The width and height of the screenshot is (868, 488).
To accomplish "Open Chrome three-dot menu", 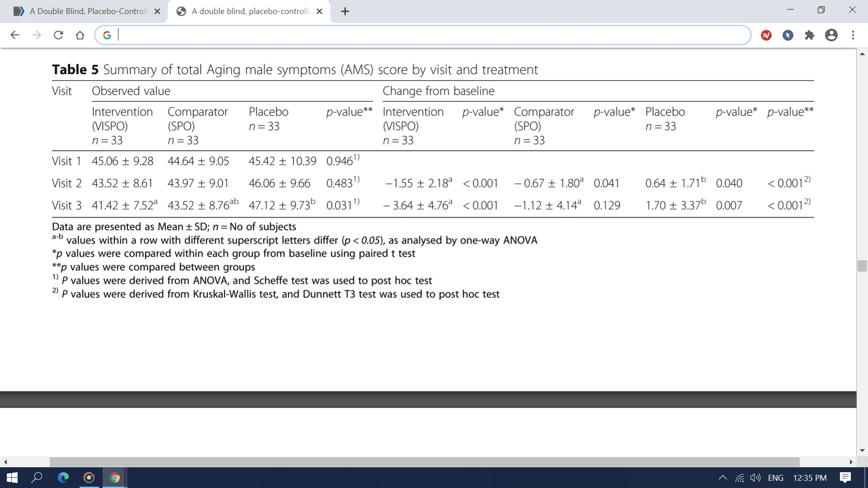I will (x=853, y=35).
